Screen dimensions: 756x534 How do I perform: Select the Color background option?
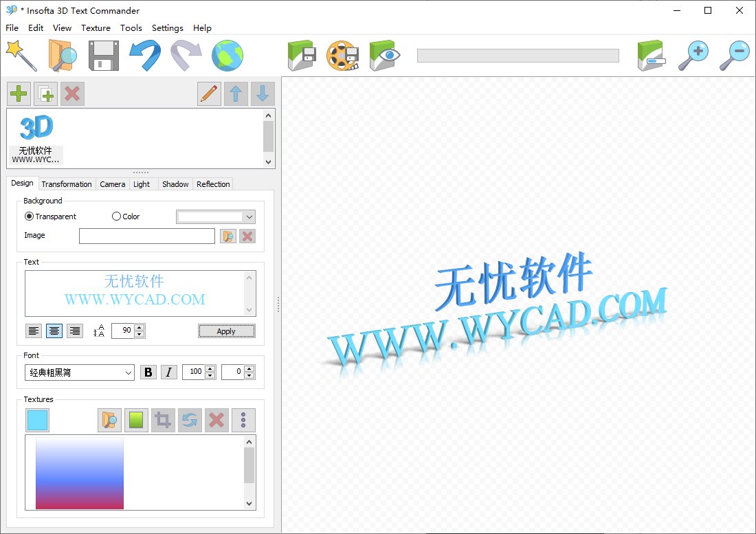pyautogui.click(x=116, y=216)
